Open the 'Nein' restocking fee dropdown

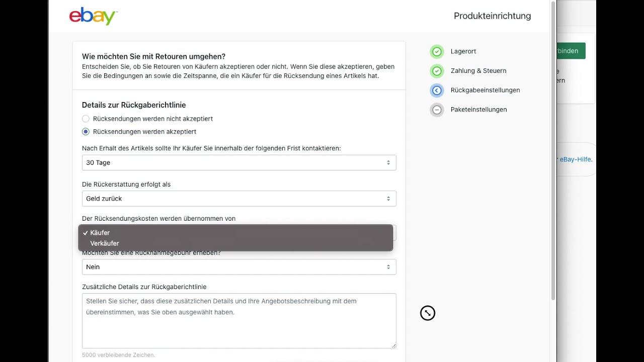click(x=239, y=267)
